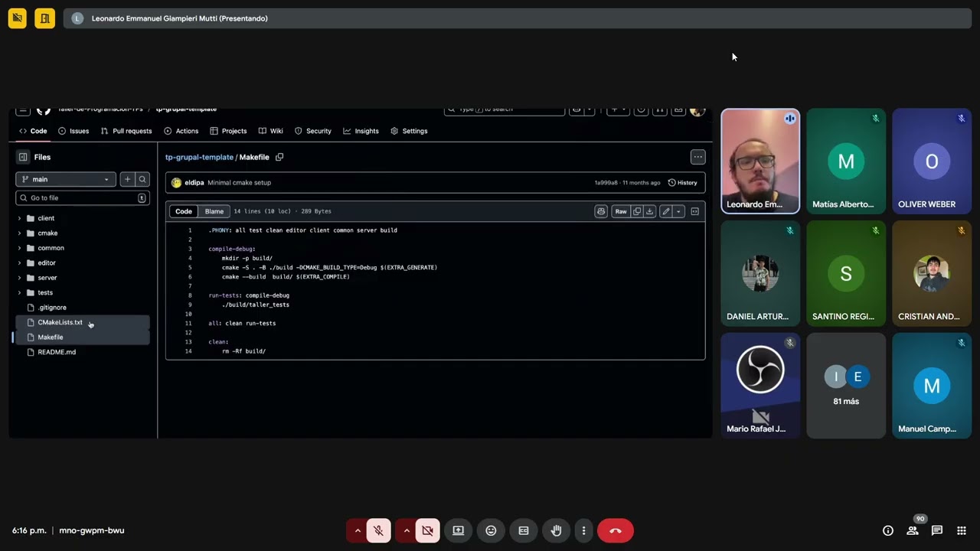Open tp-grupal-template breadcrumb link
Screen dimensions: 980x551
[199, 157]
